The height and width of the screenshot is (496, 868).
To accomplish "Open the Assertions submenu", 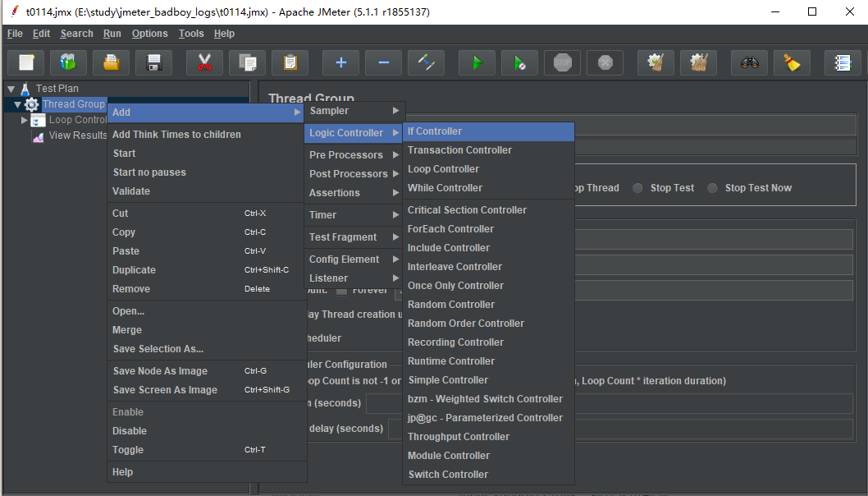I will pyautogui.click(x=354, y=193).
